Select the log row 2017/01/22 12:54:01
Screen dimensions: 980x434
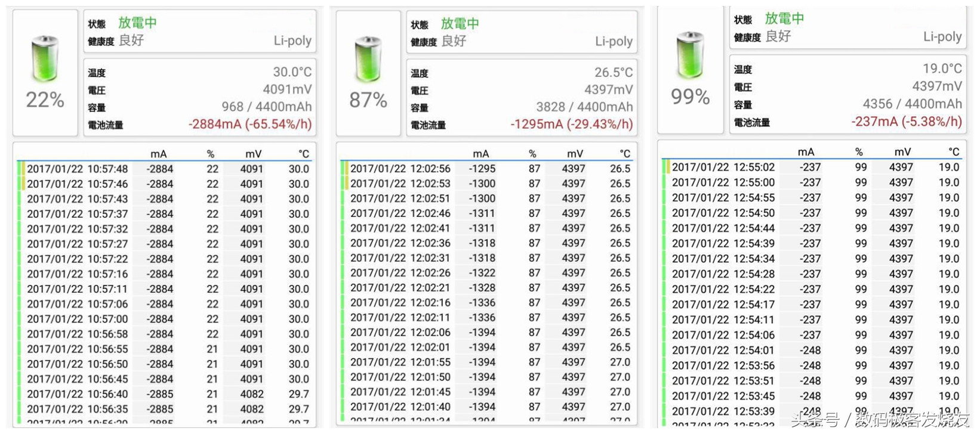coord(812,350)
